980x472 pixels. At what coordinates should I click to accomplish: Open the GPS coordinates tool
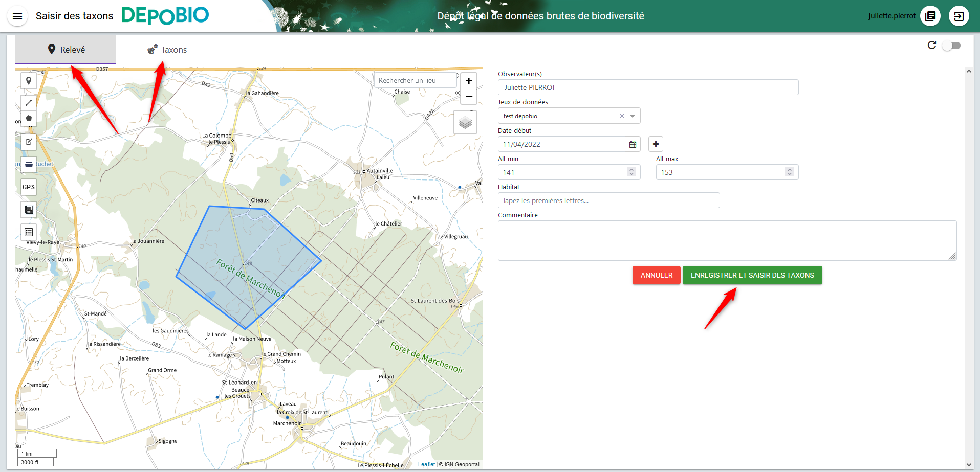click(x=29, y=187)
